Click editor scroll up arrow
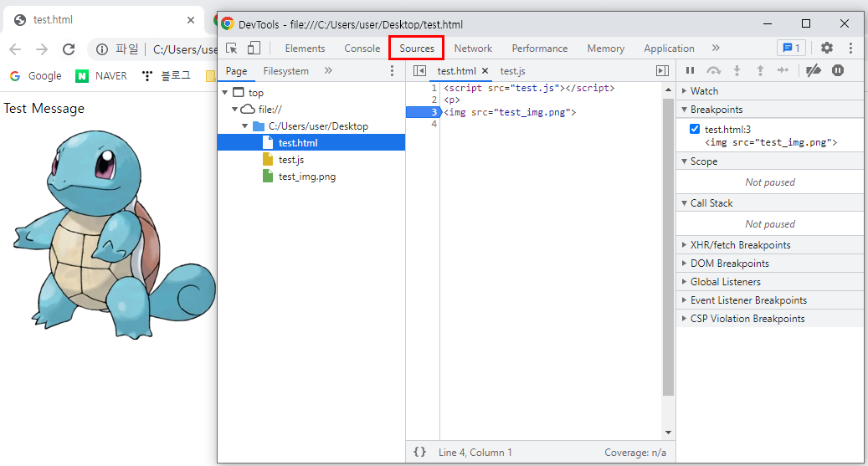The width and height of the screenshot is (868, 466). click(668, 90)
